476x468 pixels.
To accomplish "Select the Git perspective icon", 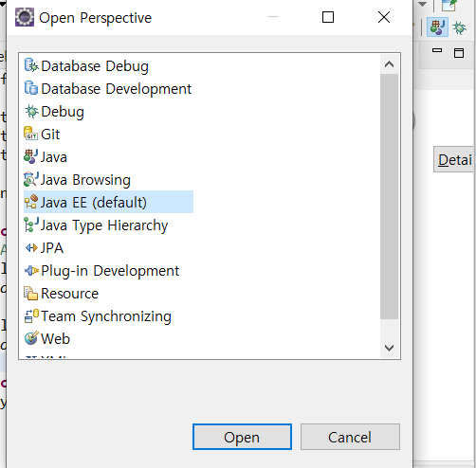I will [x=31, y=134].
